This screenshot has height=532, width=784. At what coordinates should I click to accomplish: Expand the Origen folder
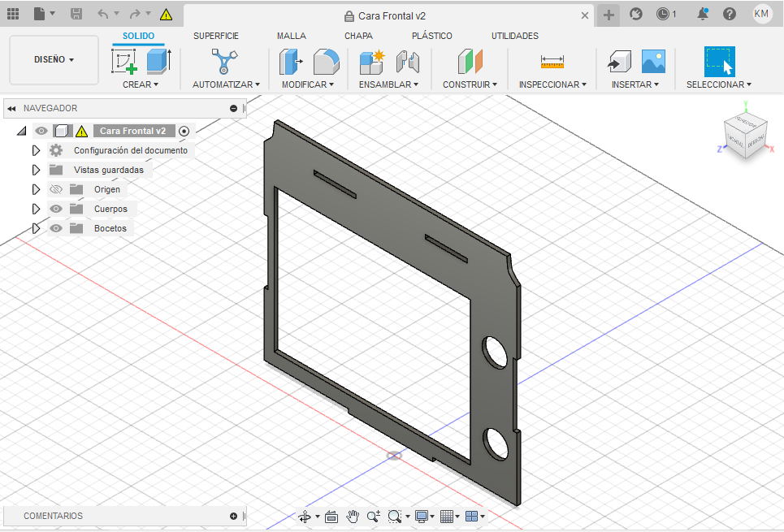pyautogui.click(x=36, y=189)
